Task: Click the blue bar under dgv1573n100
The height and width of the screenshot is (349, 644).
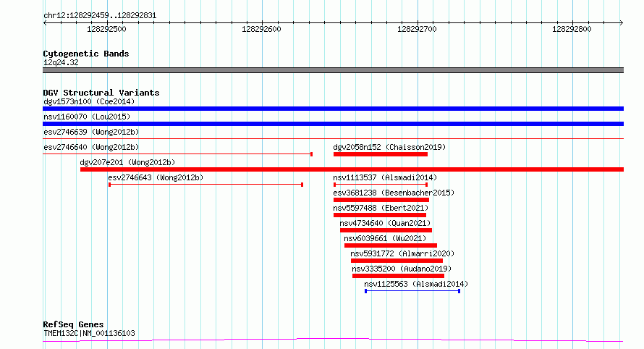Action: click(333, 109)
